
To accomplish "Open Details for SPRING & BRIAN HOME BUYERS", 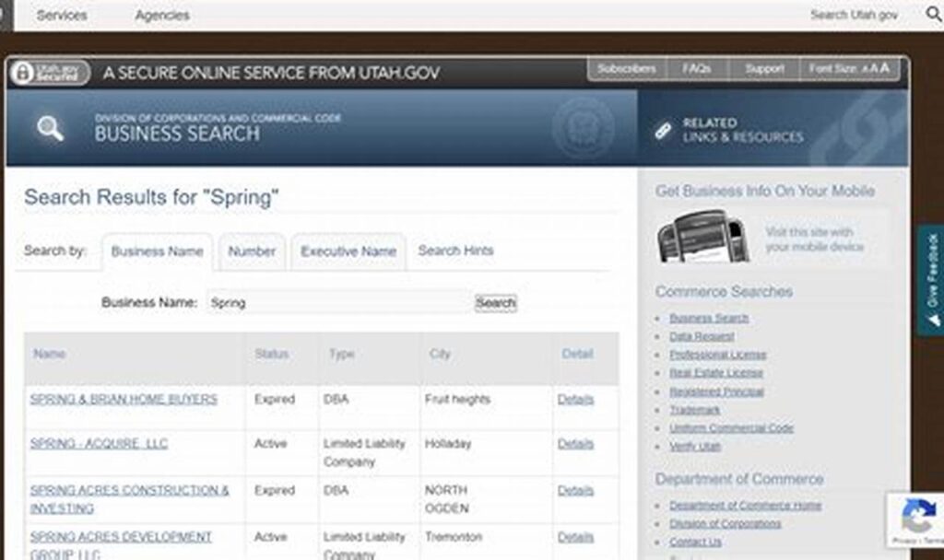I will (x=575, y=400).
